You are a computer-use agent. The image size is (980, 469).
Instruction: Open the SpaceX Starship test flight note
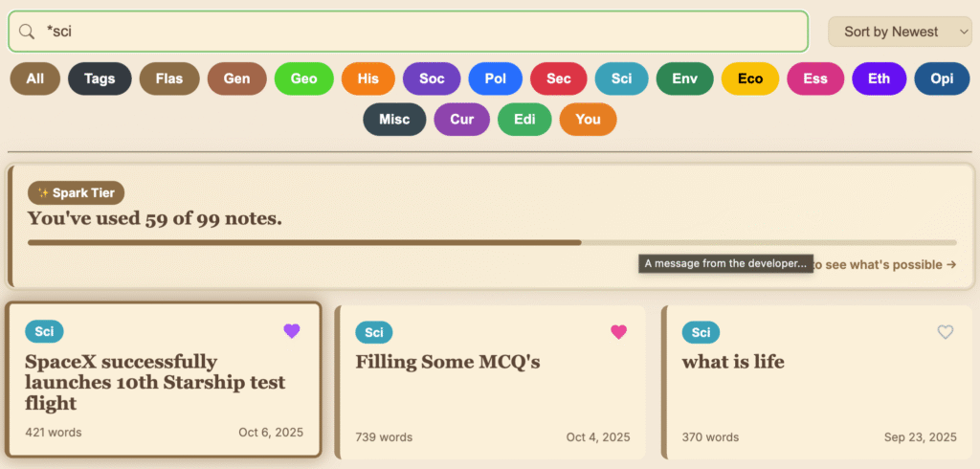(x=155, y=383)
